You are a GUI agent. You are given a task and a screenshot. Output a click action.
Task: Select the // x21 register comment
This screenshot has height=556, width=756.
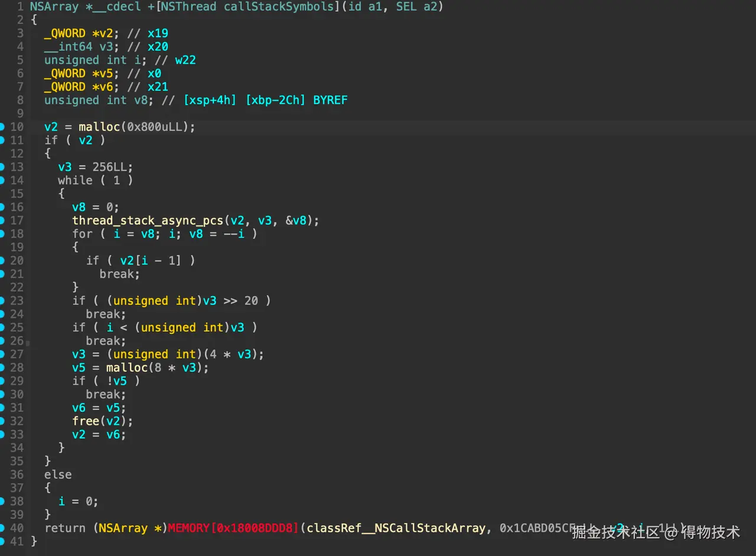tap(148, 87)
